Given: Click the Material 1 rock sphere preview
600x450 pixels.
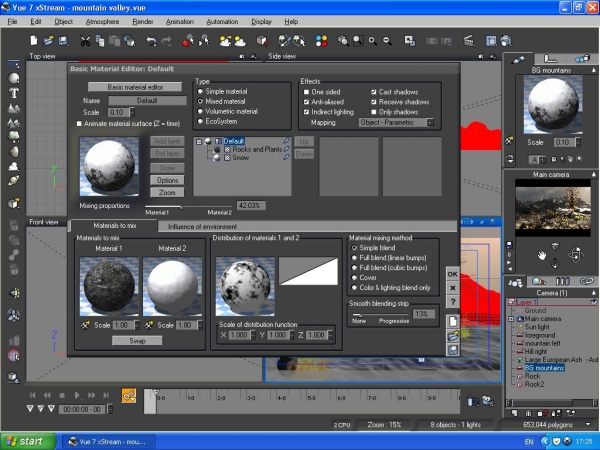Looking at the screenshot, I should coord(109,286).
